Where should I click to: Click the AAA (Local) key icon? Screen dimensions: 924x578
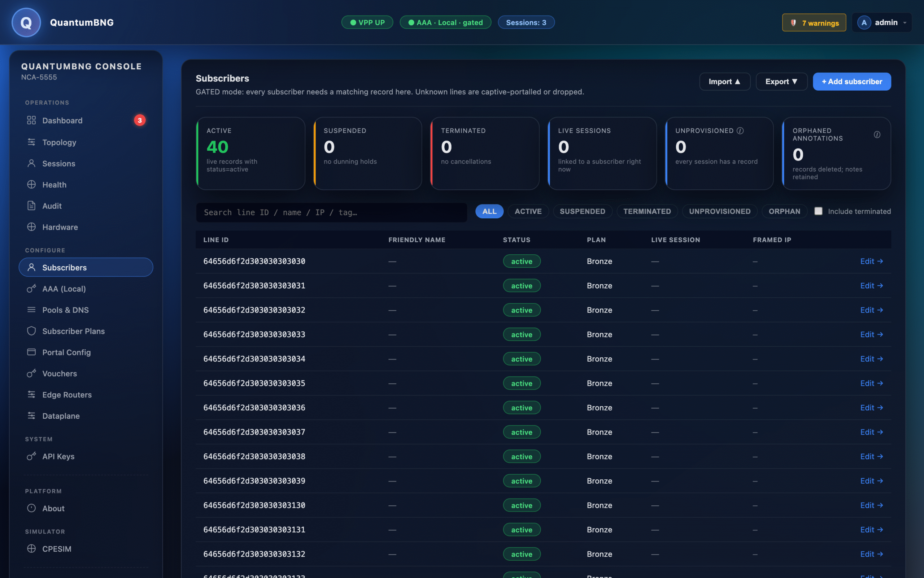tap(31, 289)
